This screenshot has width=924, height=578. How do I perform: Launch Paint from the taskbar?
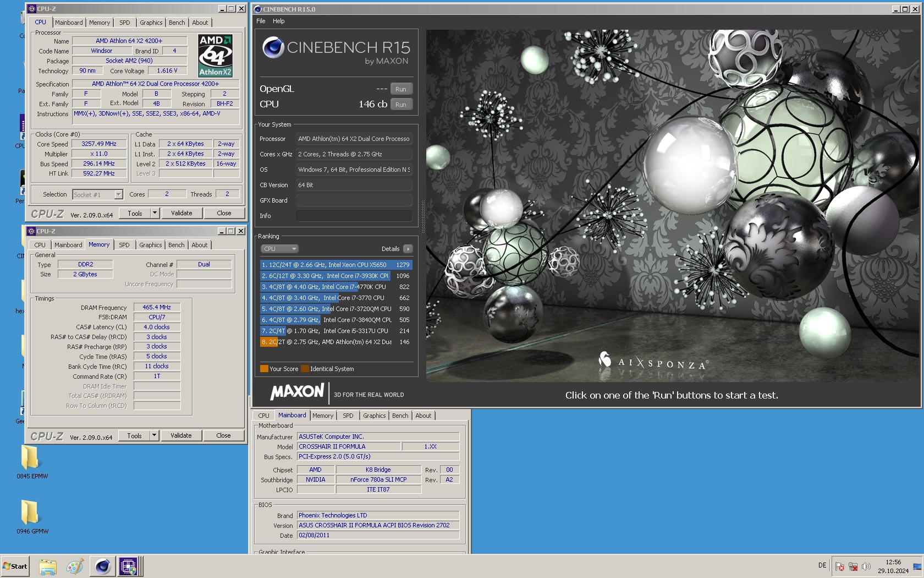[75, 566]
